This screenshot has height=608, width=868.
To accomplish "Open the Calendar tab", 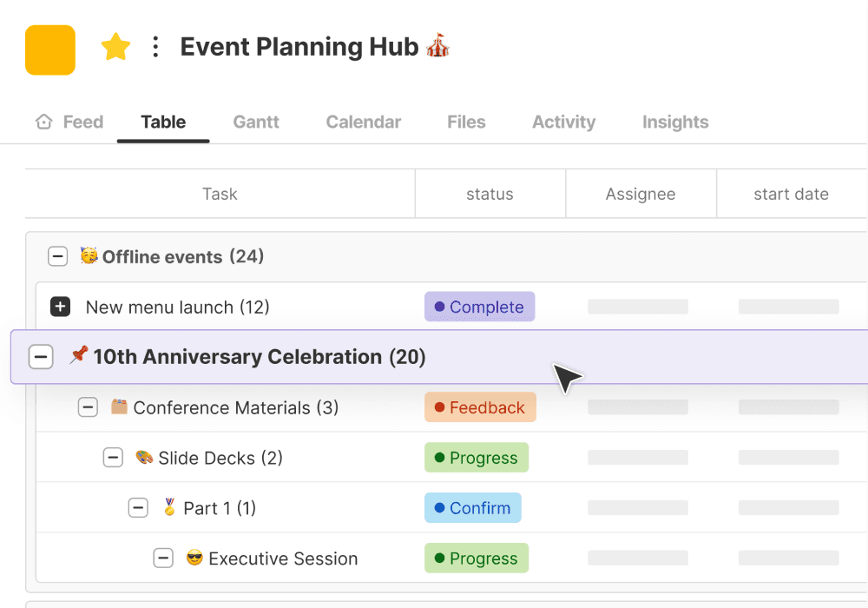I will click(363, 122).
